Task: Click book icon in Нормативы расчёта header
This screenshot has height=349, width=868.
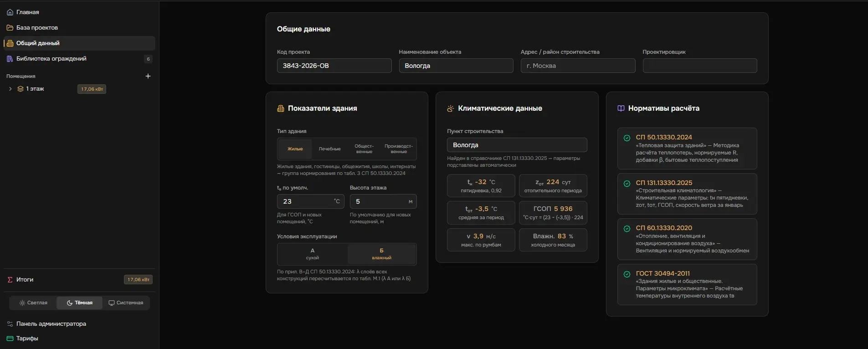Action: pyautogui.click(x=621, y=108)
